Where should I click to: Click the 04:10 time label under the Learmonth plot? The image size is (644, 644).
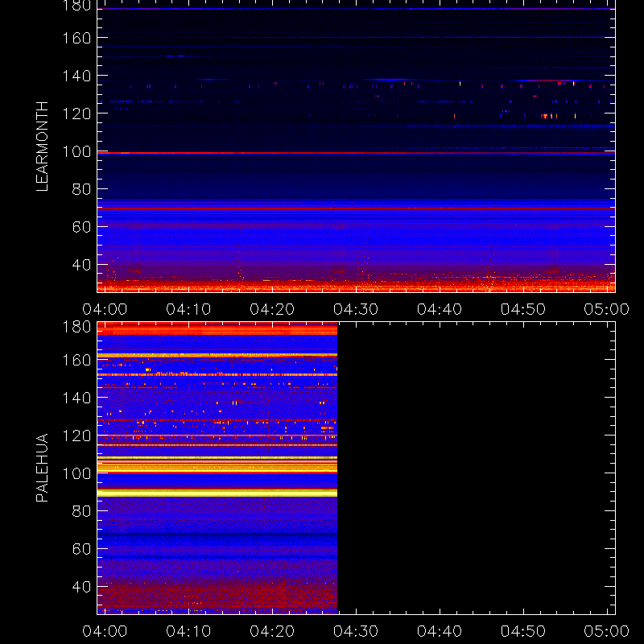(188, 309)
